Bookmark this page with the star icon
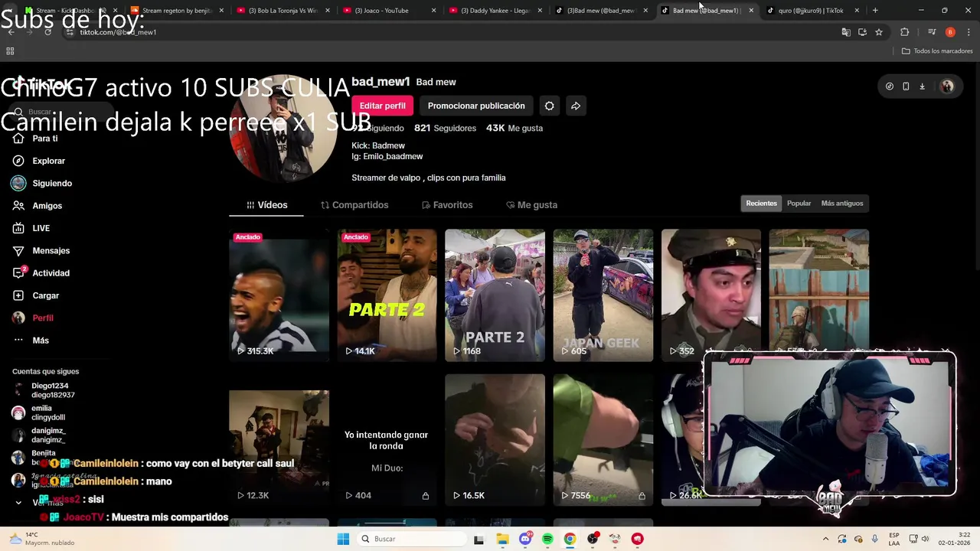 879,32
